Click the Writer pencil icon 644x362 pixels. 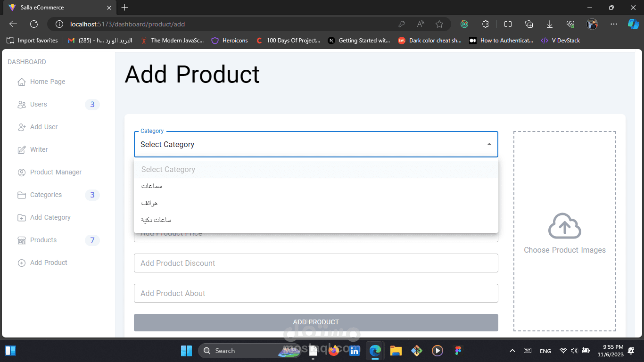pos(22,150)
